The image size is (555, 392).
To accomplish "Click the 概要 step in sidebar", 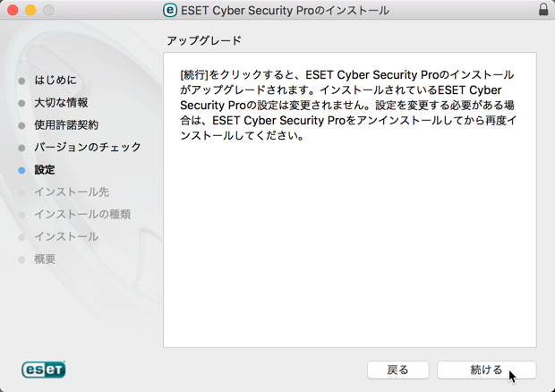I will click(45, 259).
